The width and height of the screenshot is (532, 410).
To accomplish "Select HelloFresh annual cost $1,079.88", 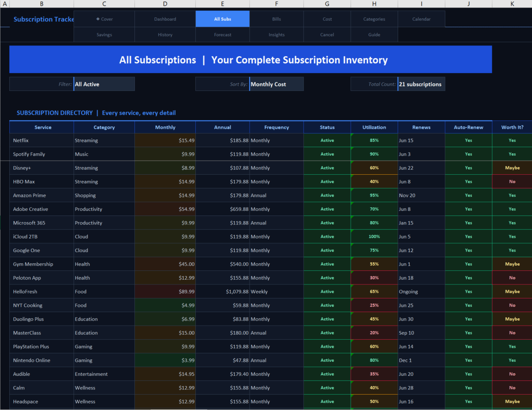I will (222, 291).
